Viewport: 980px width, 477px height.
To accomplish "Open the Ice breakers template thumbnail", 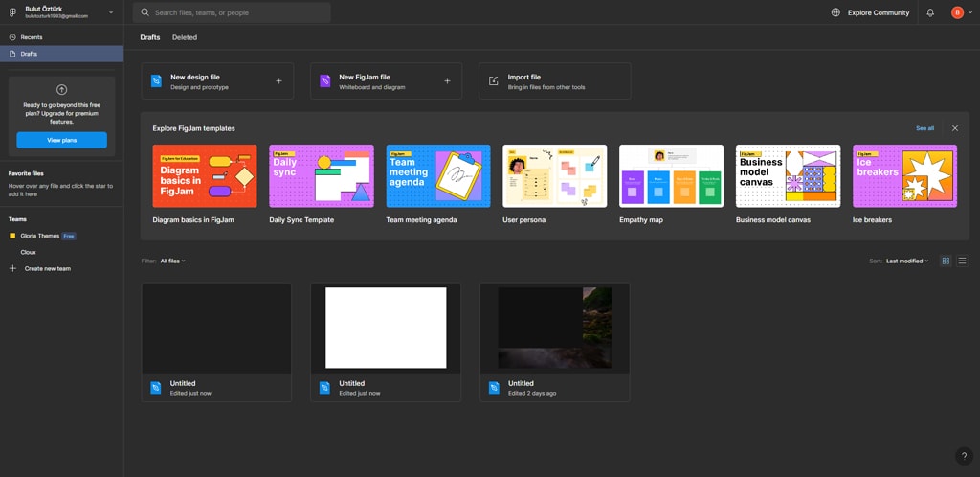I will pyautogui.click(x=904, y=175).
